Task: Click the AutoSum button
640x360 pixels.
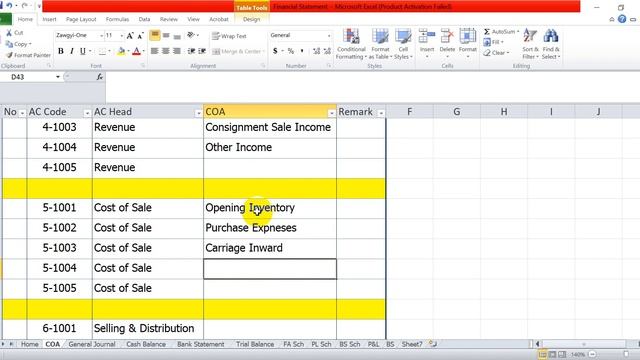Action: (x=501, y=32)
